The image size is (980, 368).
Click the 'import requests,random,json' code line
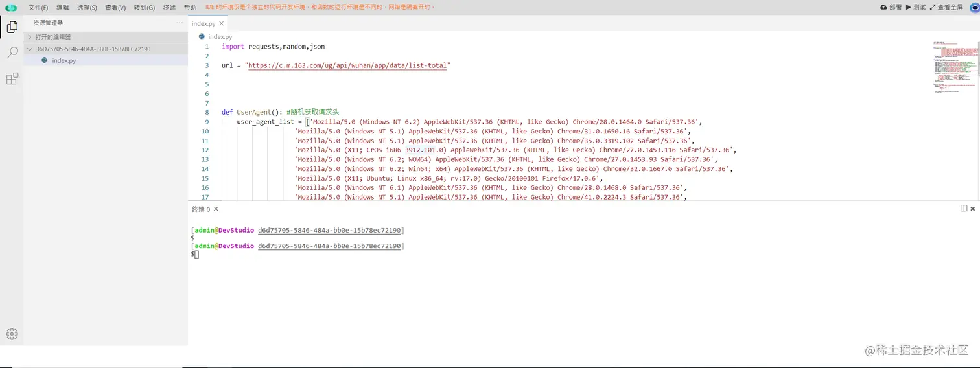tap(273, 47)
